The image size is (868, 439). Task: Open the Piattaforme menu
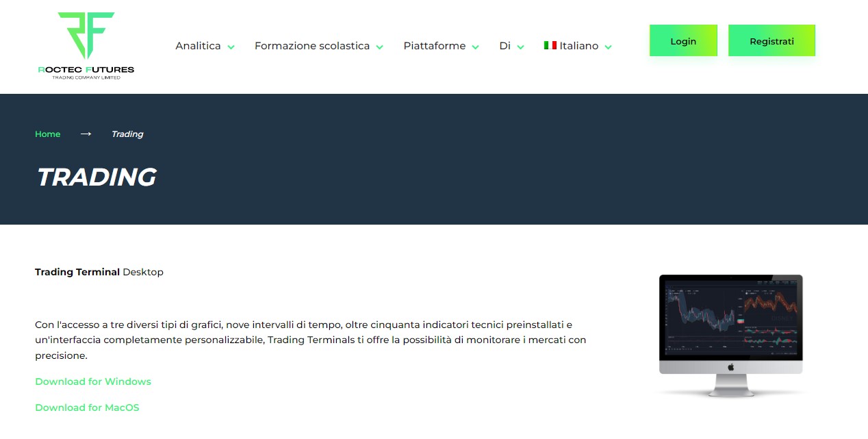434,46
